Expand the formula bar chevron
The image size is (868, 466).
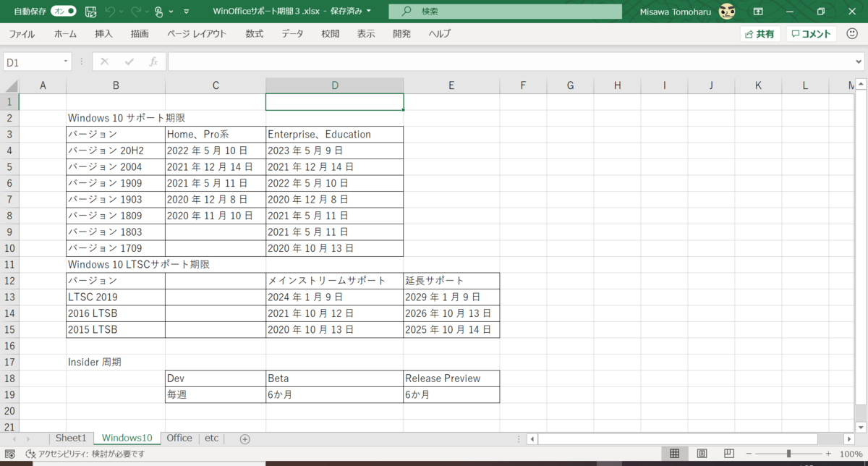point(859,62)
